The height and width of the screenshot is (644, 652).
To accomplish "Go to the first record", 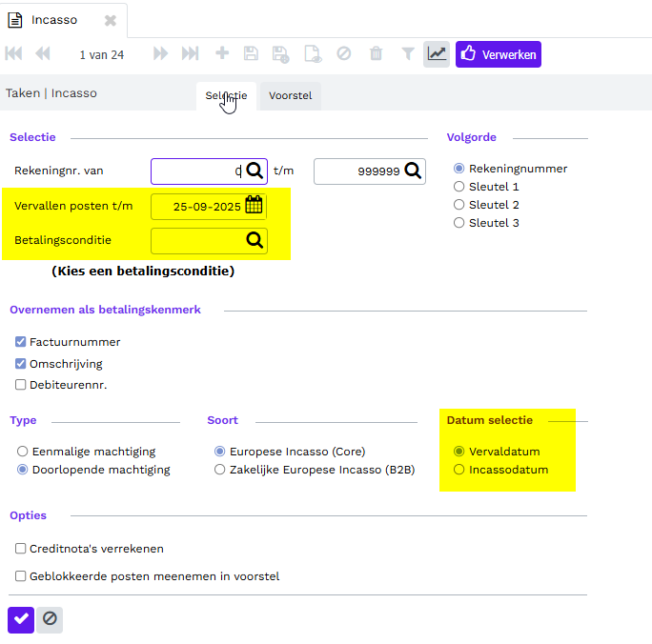I will 13,54.
